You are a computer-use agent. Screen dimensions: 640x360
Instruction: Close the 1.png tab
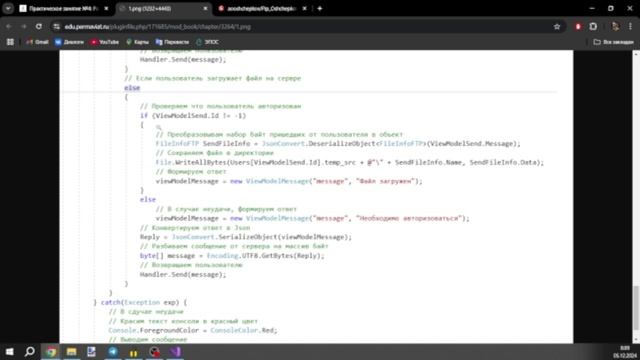(x=205, y=9)
